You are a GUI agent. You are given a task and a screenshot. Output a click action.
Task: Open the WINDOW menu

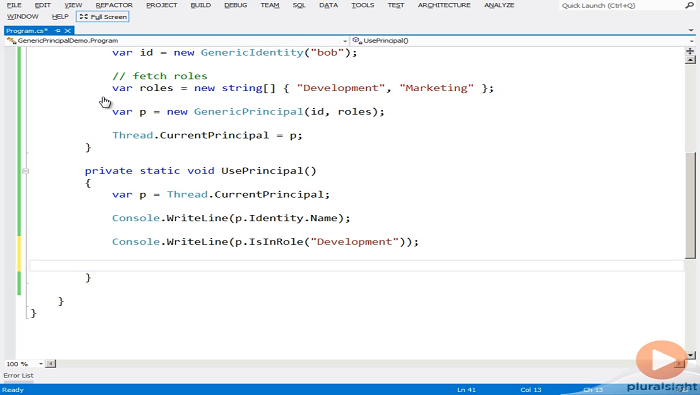click(23, 17)
